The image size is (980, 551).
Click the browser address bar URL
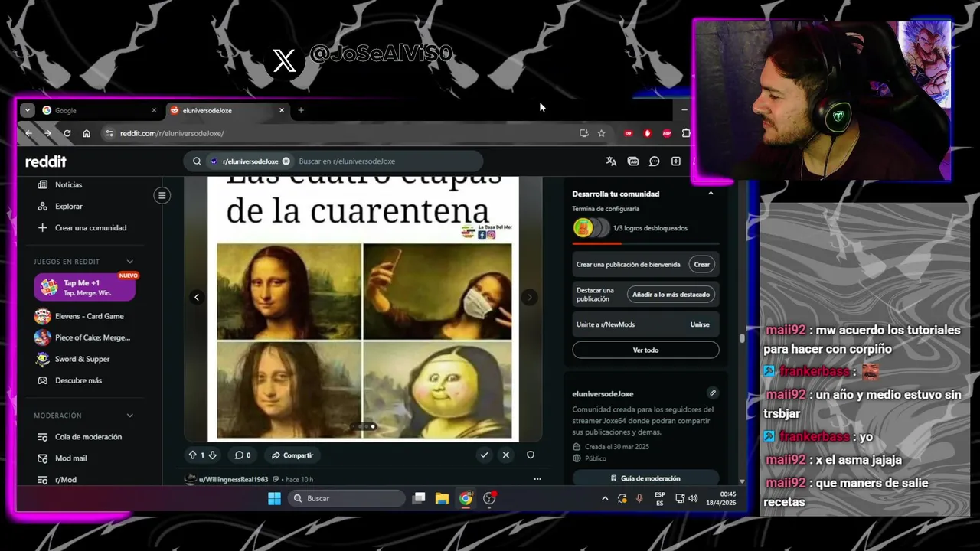click(x=172, y=133)
